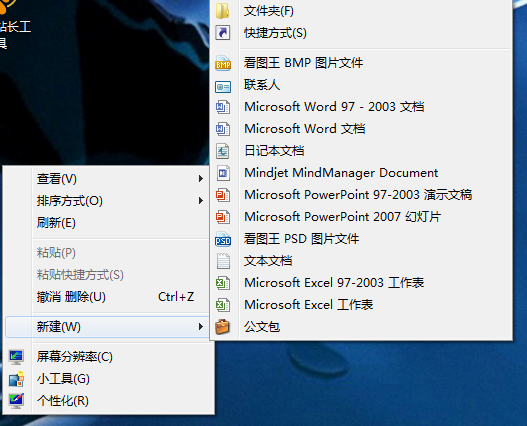This screenshot has width=527, height=426.
Task: Click the personalize icon beside 个性化(R)
Action: [16, 401]
